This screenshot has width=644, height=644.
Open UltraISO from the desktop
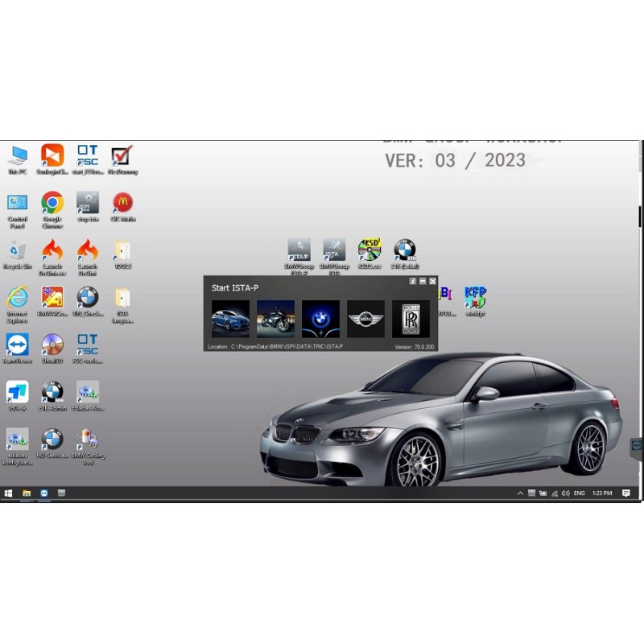click(52, 344)
